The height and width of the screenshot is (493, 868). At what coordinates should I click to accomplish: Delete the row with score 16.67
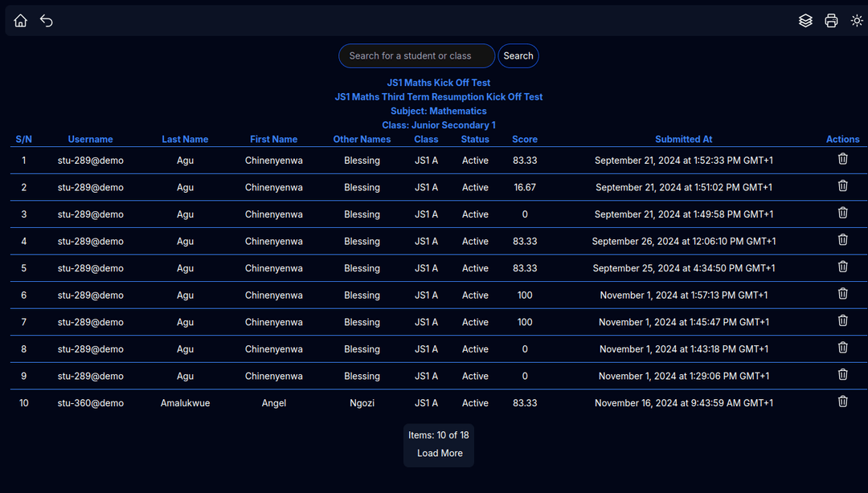(x=842, y=186)
